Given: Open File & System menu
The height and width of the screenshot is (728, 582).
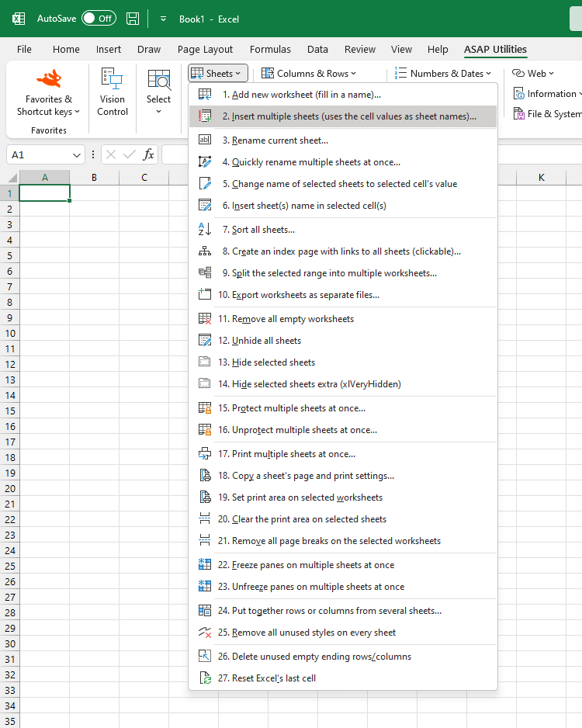Looking at the screenshot, I should click(x=547, y=114).
